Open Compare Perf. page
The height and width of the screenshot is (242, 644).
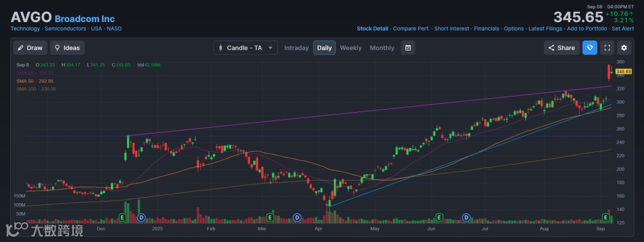click(411, 29)
